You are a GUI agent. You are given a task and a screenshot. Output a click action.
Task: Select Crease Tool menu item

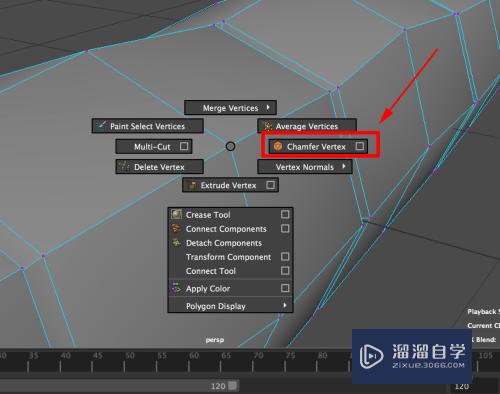(230, 215)
